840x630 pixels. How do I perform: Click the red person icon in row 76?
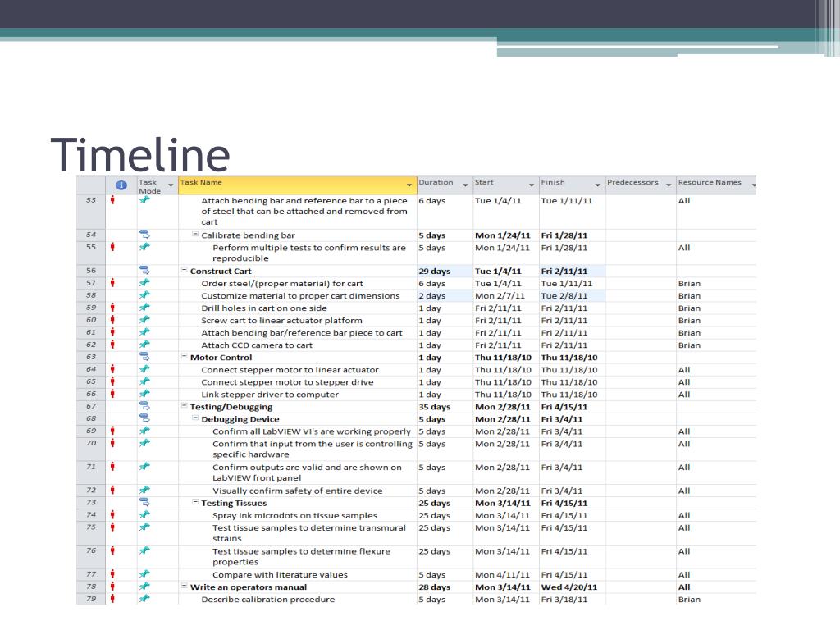(112, 550)
